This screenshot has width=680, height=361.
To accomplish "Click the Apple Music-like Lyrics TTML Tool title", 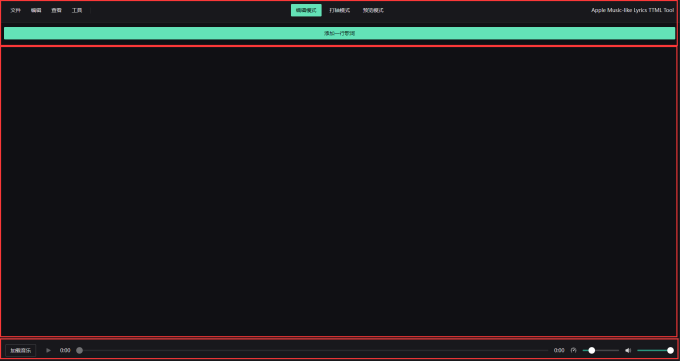I will [x=632, y=10].
